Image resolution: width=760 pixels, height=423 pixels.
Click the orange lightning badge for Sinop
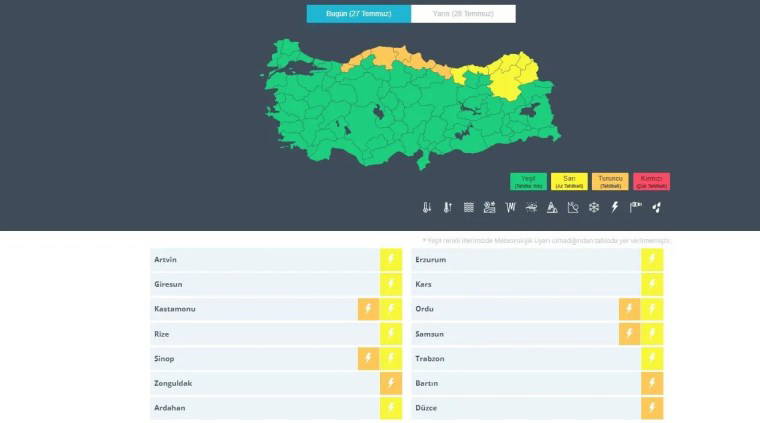[368, 358]
